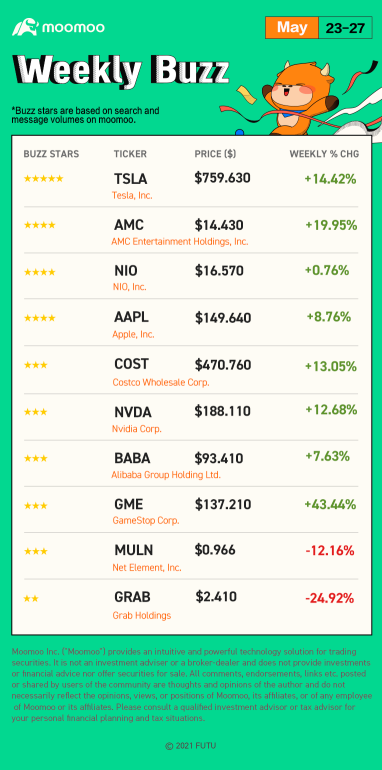Click the moomoo bull logo icon
Viewport: 382px width, 770px height.
26,28
